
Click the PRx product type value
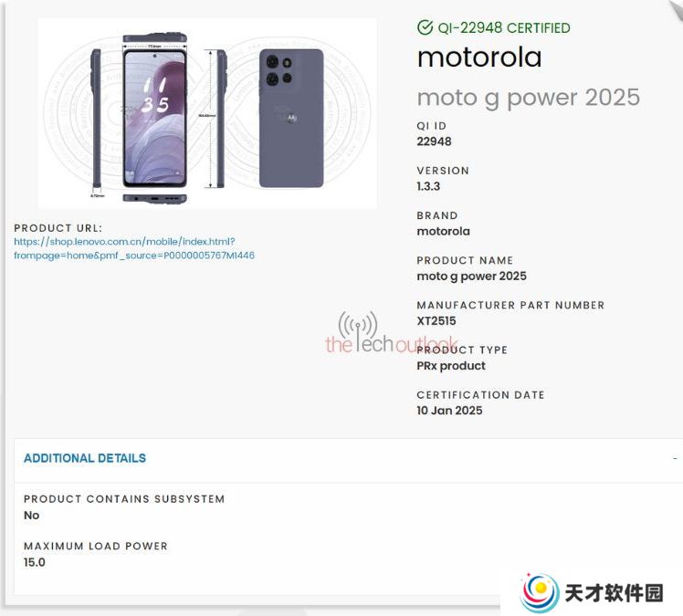point(451,366)
